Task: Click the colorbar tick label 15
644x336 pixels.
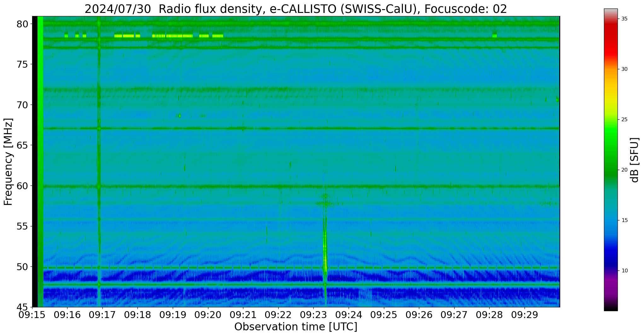Action: tap(624, 220)
